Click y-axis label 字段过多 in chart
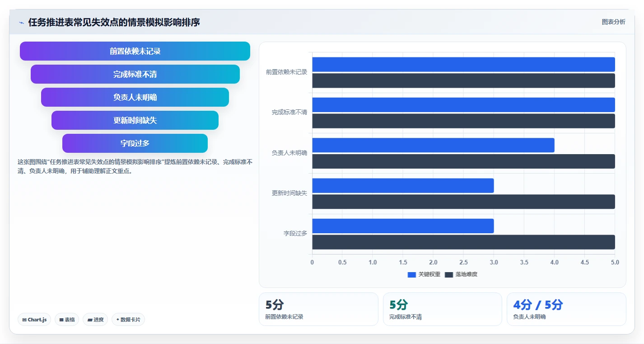This screenshot has height=344, width=644. 295,234
